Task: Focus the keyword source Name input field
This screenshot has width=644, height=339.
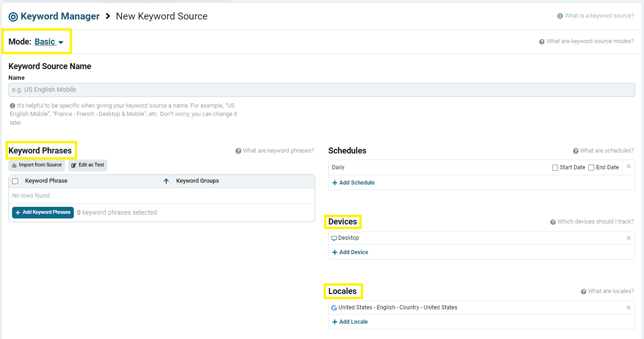Action: coord(321,90)
